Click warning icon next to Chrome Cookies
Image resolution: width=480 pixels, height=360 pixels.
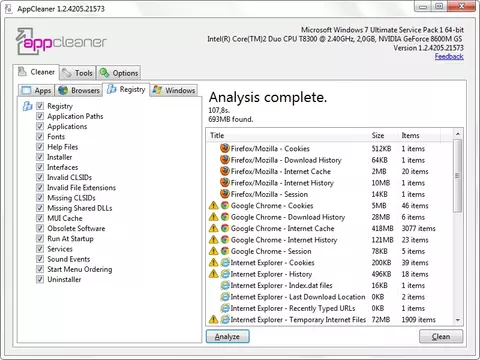point(213,206)
